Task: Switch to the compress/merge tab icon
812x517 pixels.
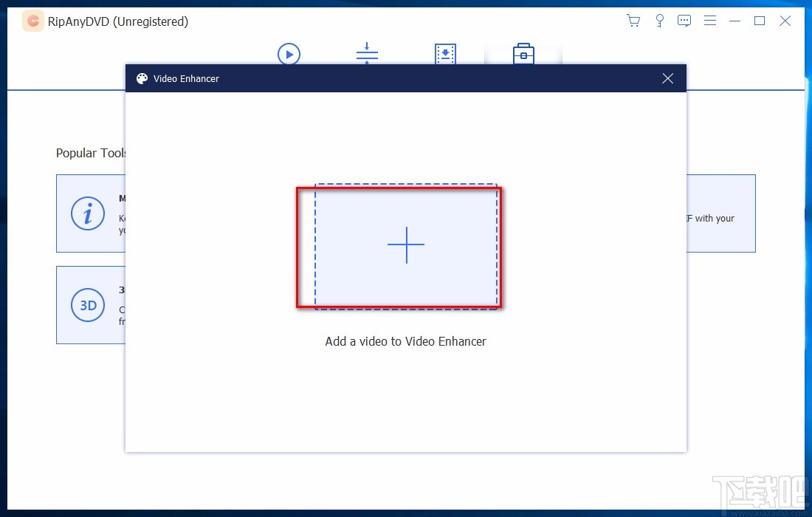Action: (367, 53)
